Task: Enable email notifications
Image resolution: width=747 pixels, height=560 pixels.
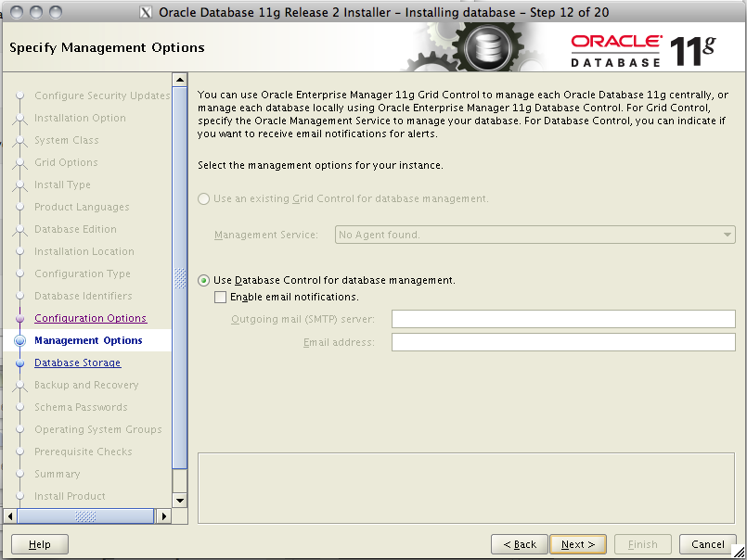Action: [219, 295]
